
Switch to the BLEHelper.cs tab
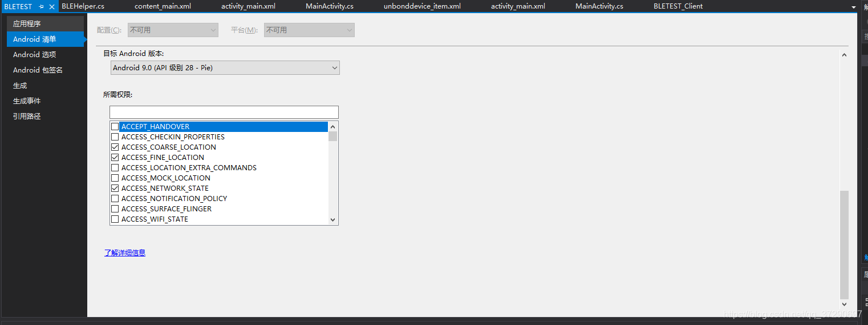[x=83, y=6]
